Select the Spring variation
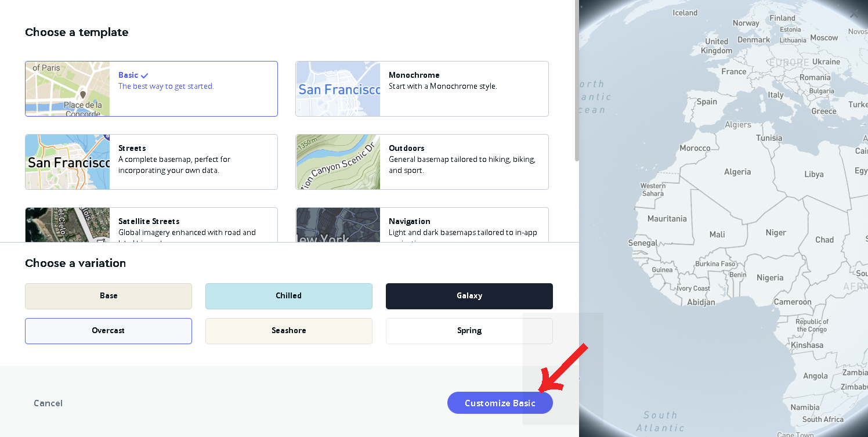Image resolution: width=868 pixels, height=437 pixels. [469, 331]
